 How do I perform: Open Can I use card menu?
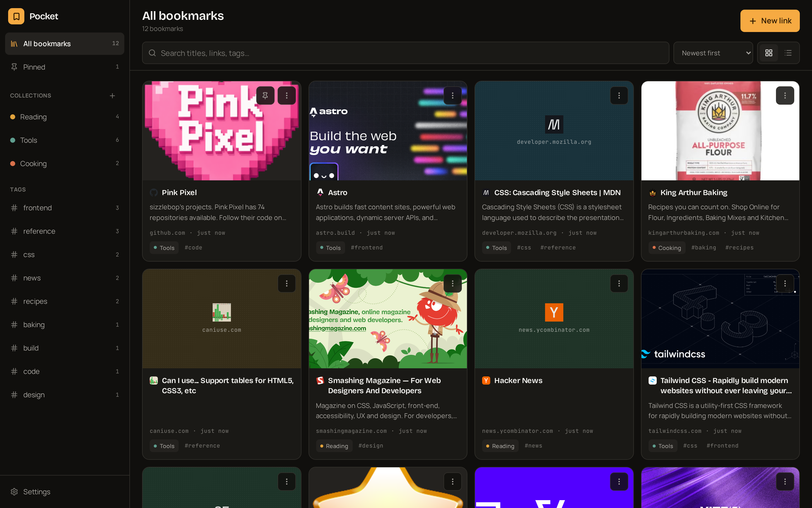[x=286, y=283]
